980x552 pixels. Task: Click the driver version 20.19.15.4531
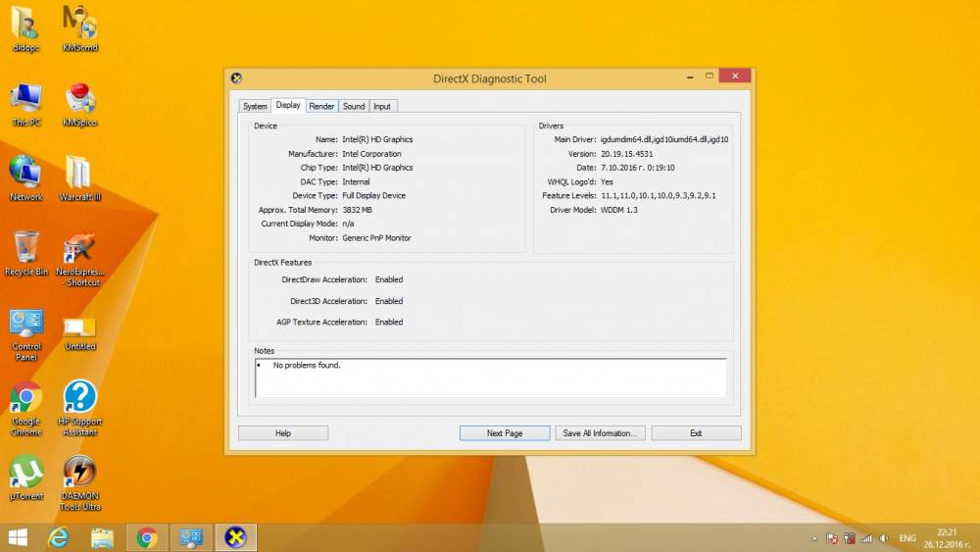coord(627,154)
